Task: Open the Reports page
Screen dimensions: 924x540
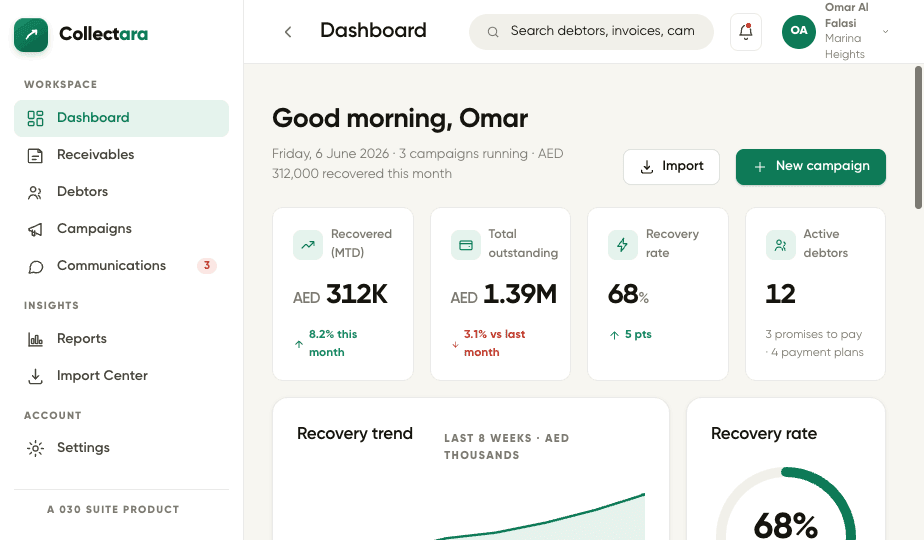Action: pos(121,338)
